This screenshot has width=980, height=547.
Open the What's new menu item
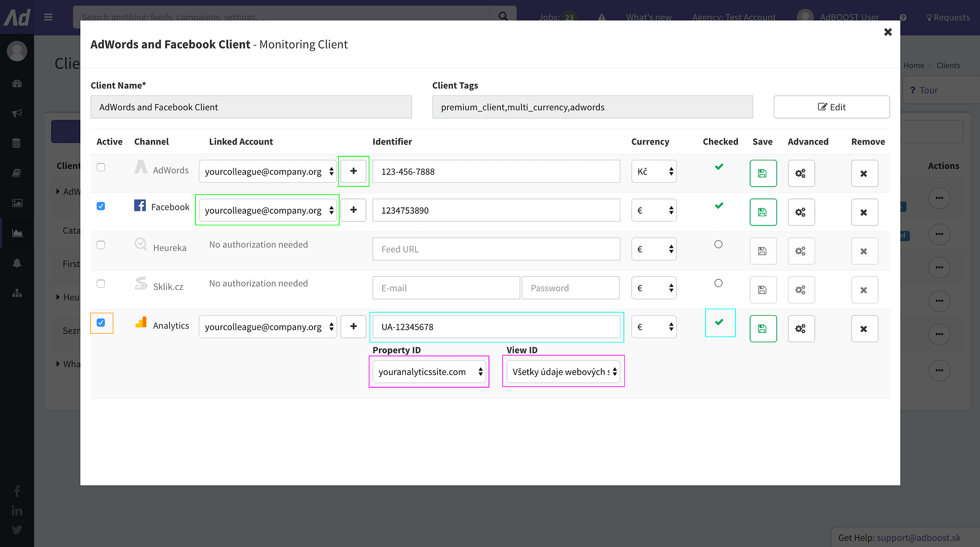[x=648, y=17]
